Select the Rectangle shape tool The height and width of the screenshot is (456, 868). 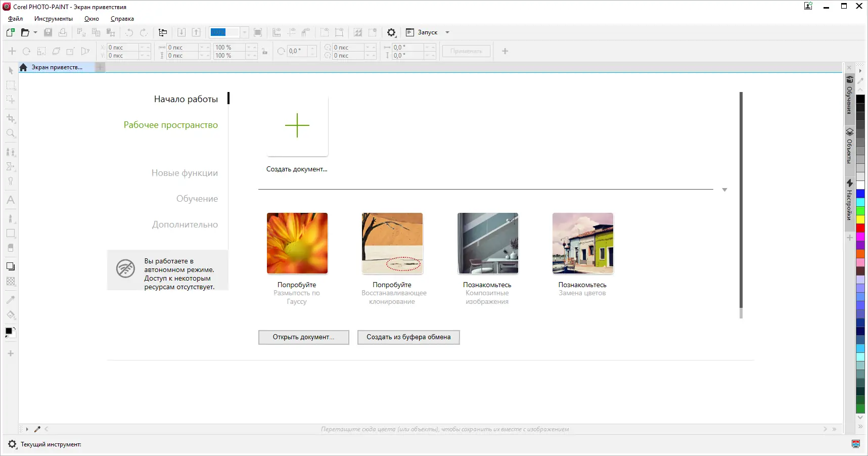[11, 233]
